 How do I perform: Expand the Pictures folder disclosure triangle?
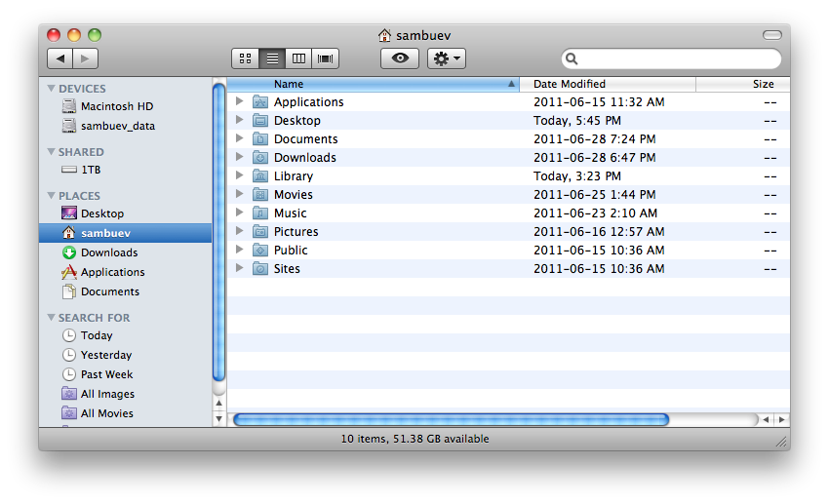coord(240,230)
